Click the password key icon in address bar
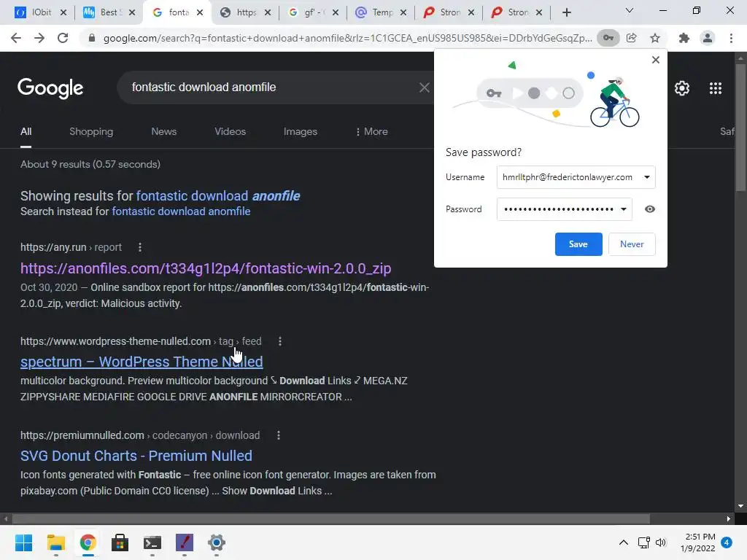This screenshot has width=747, height=560. coord(608,38)
